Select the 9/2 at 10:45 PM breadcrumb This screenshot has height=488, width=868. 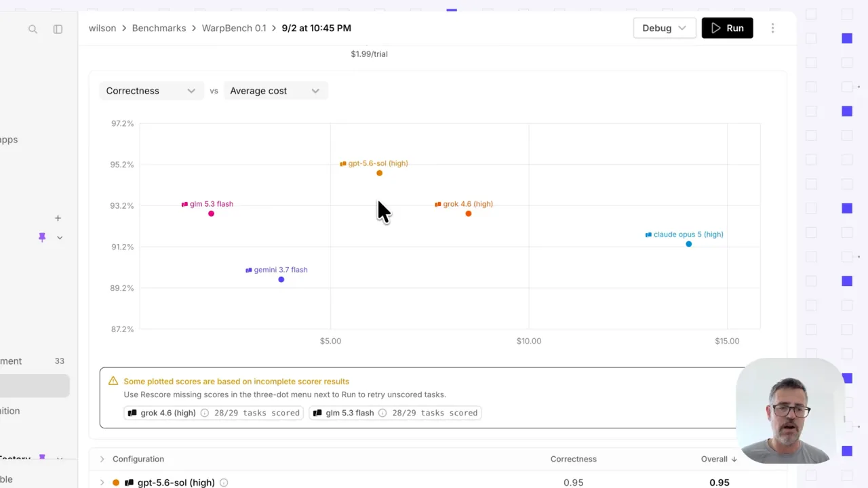point(317,28)
